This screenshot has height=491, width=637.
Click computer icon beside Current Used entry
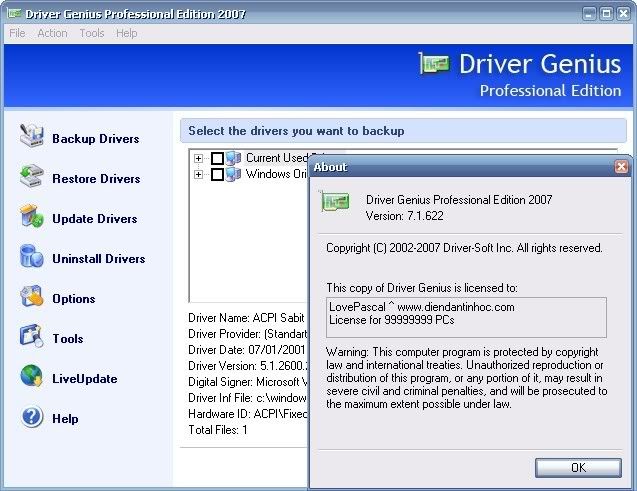pos(234,158)
